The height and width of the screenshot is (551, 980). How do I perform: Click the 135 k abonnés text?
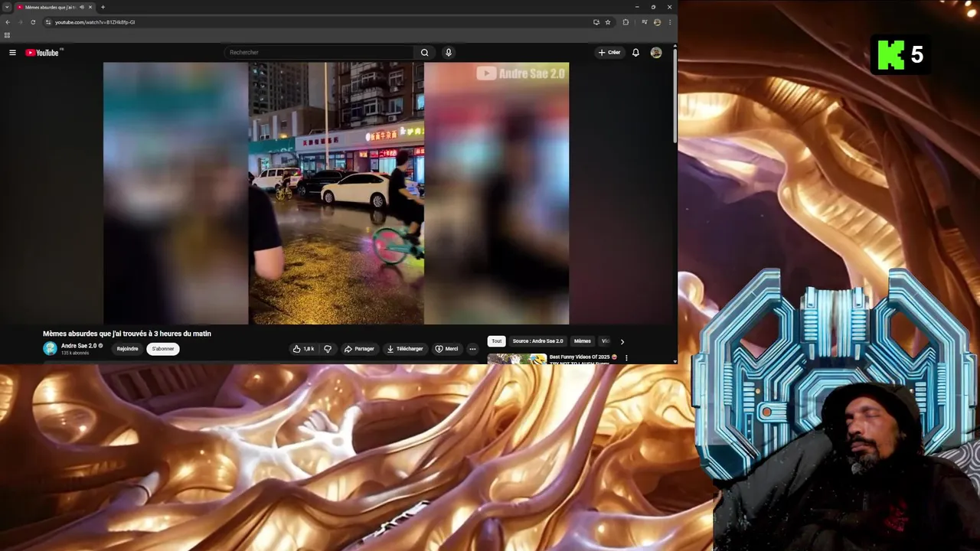75,354
